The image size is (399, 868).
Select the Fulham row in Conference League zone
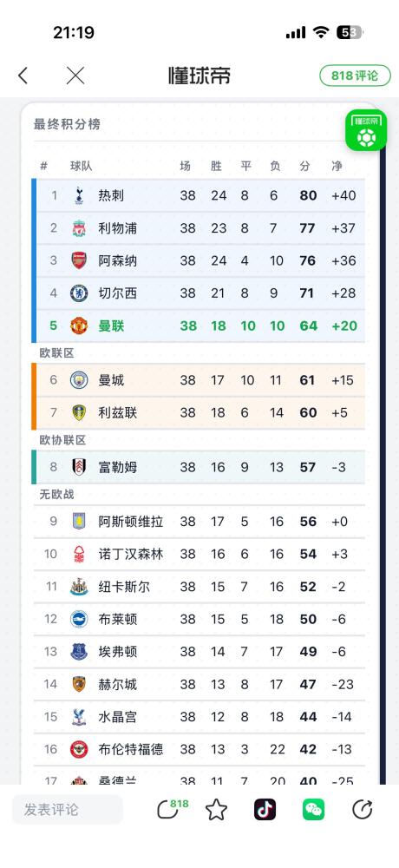[199, 467]
